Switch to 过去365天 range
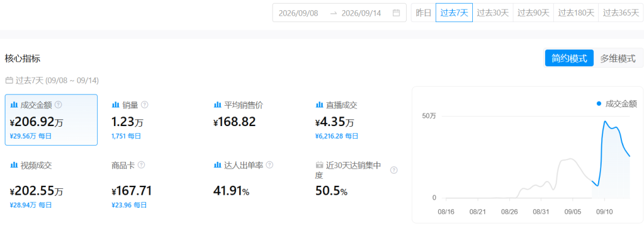Screen dimensions: 644x230 621,13
